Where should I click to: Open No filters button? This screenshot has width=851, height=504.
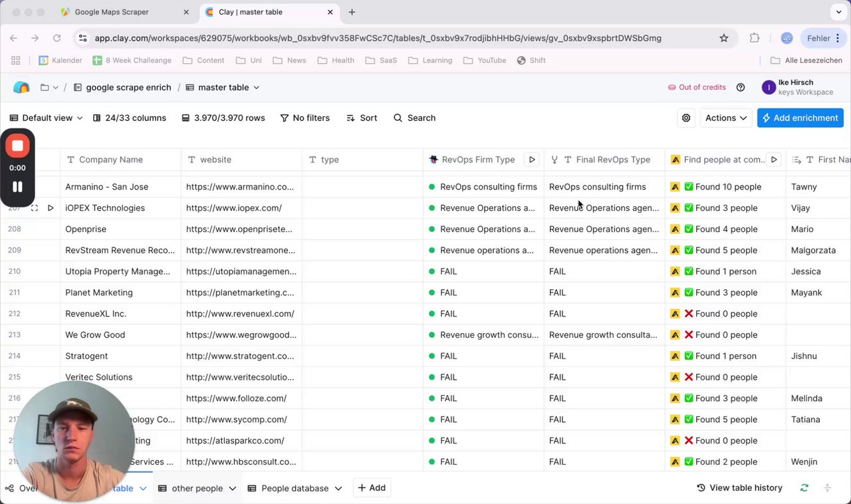tap(305, 118)
